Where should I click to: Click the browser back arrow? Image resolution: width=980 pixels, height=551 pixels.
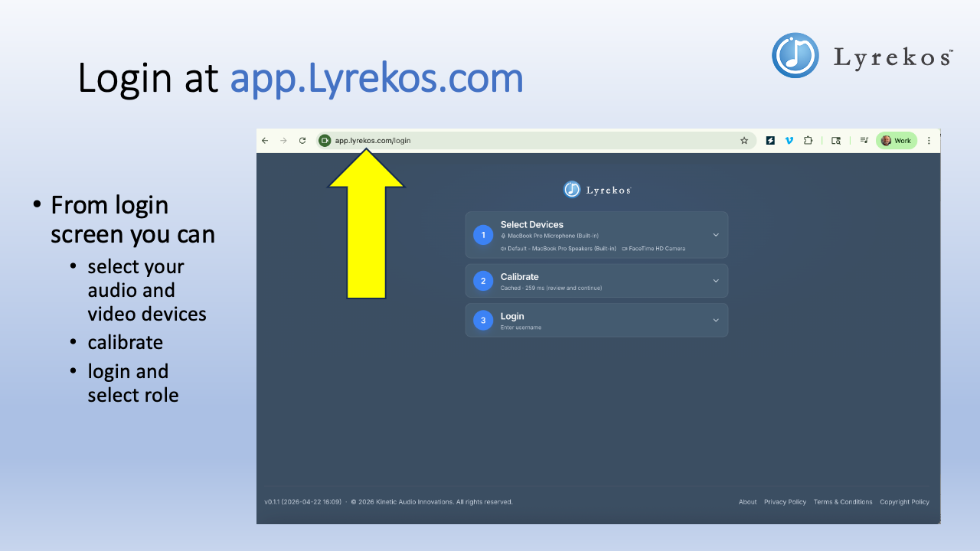[x=265, y=140]
